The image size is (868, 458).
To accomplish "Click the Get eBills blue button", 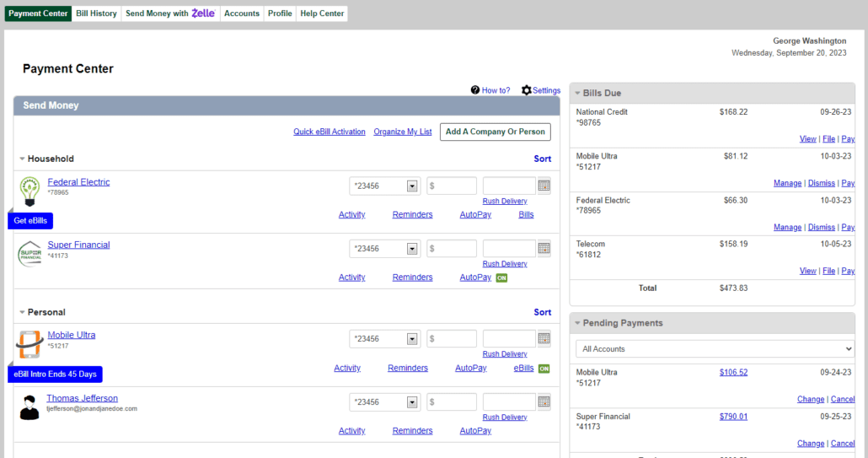I will click(30, 221).
